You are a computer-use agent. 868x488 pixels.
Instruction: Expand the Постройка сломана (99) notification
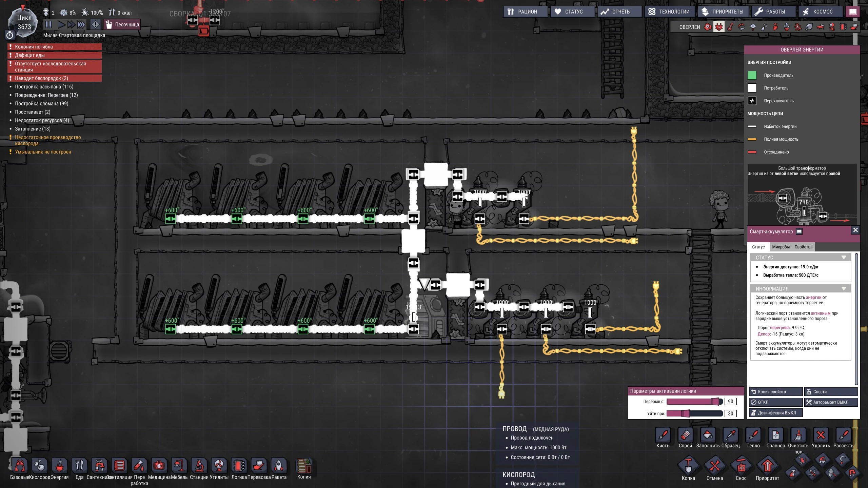coord(41,104)
